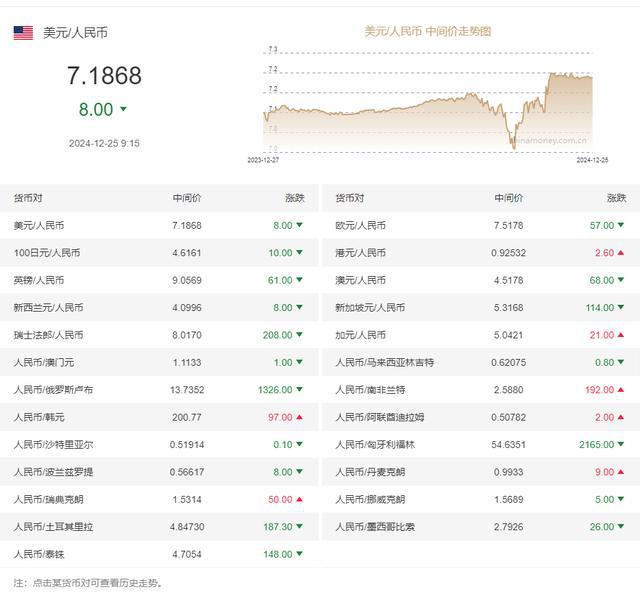Click the down arrow in the 瑞士法郎/人民币 row
This screenshot has height=598, width=640.
(299, 335)
